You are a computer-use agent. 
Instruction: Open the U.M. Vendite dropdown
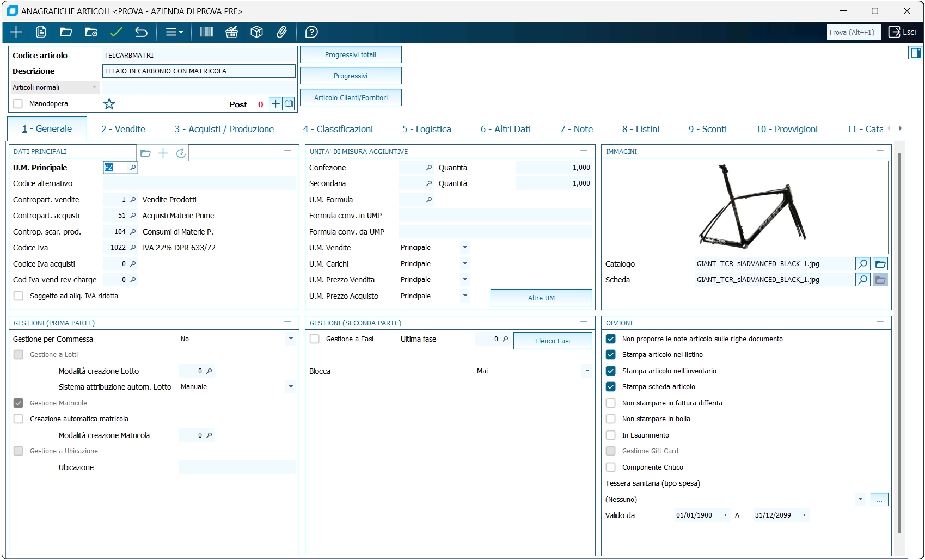coord(465,248)
